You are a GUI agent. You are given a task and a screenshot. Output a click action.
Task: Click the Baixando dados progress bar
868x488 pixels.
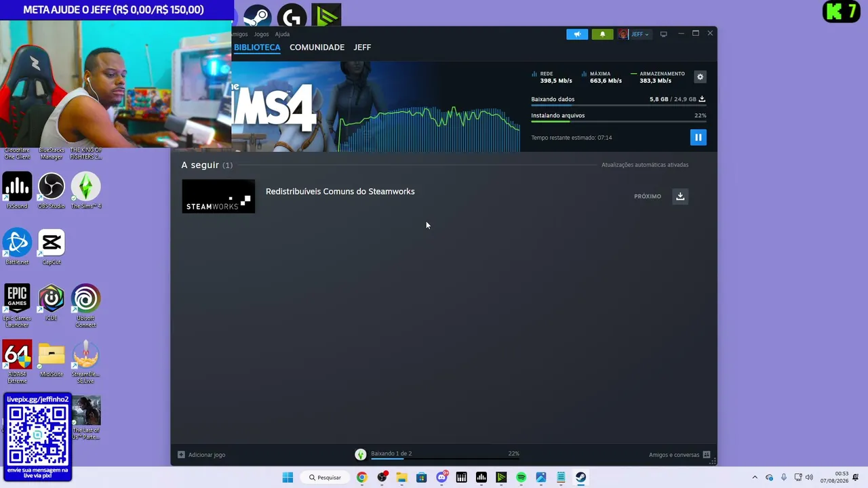click(618, 105)
